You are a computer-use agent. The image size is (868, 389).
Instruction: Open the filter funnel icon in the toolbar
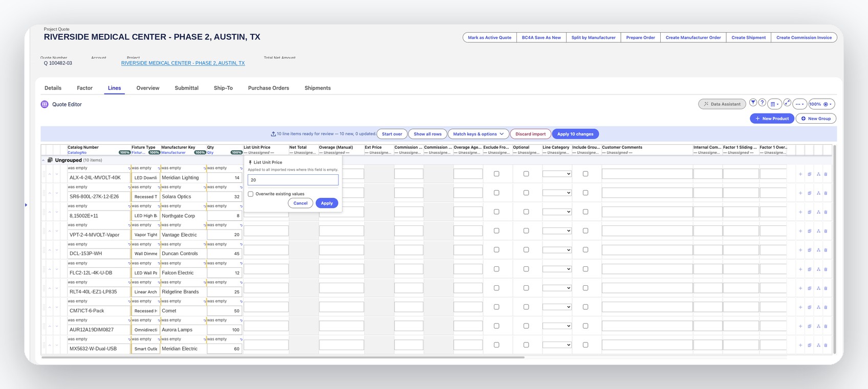(753, 103)
